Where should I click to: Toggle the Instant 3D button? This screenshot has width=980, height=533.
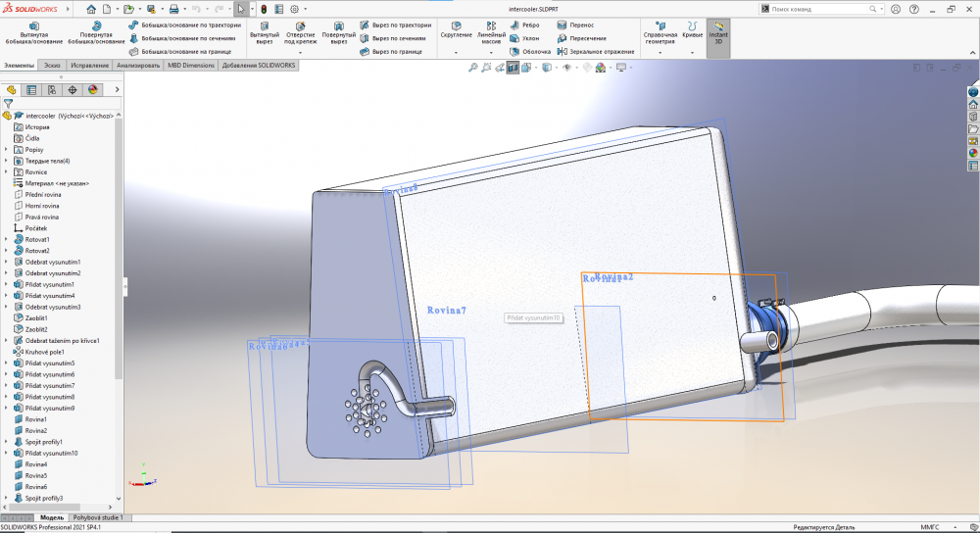718,34
